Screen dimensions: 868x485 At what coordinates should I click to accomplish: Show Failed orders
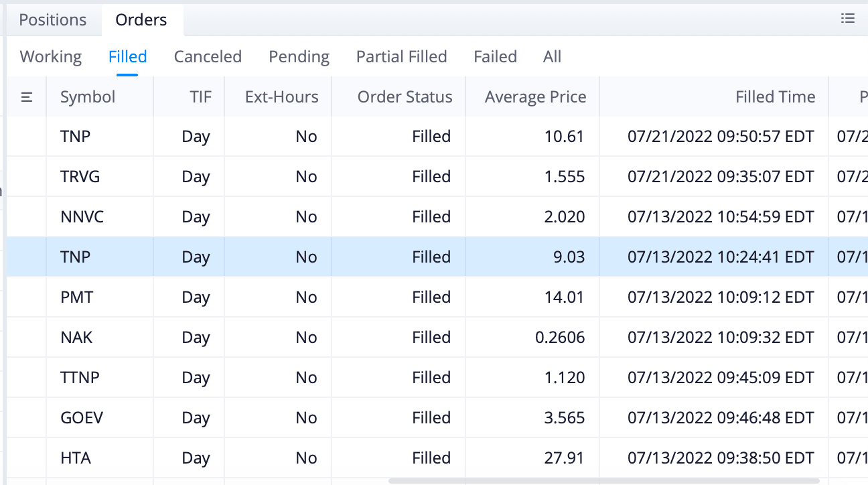(x=495, y=57)
